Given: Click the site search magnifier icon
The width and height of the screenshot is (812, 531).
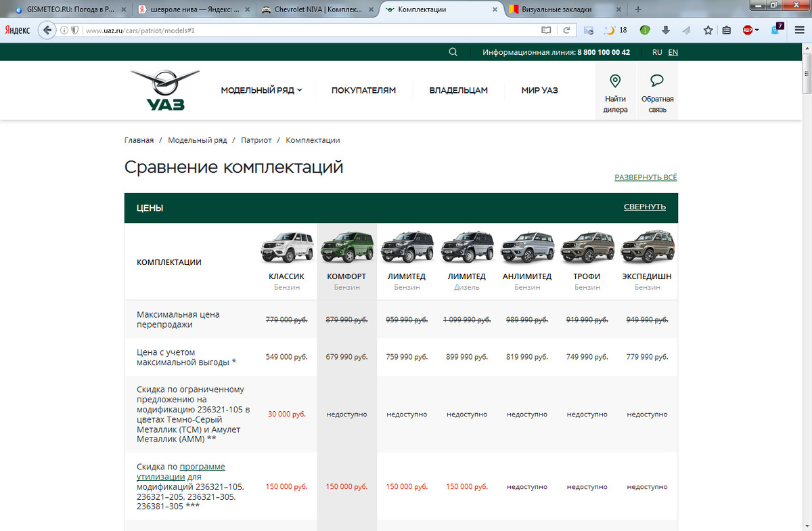Looking at the screenshot, I should (453, 52).
